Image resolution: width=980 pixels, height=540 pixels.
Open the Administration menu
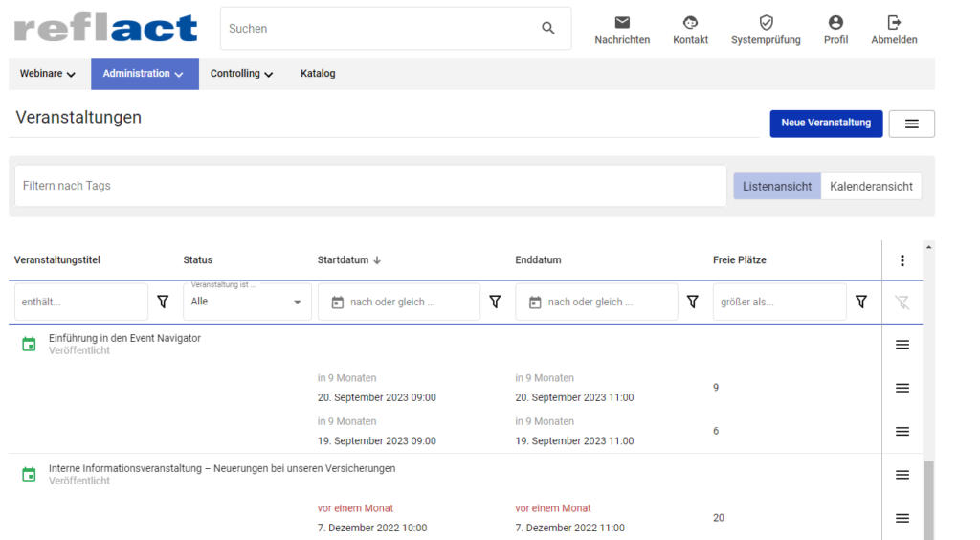click(x=145, y=74)
